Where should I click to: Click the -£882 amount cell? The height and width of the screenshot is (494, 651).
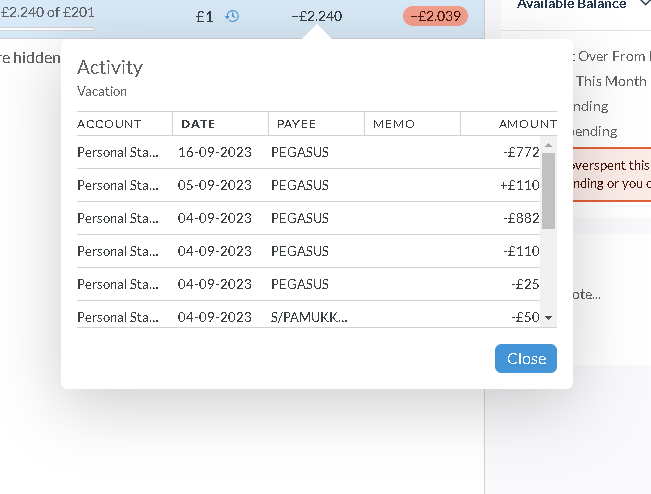(521, 218)
